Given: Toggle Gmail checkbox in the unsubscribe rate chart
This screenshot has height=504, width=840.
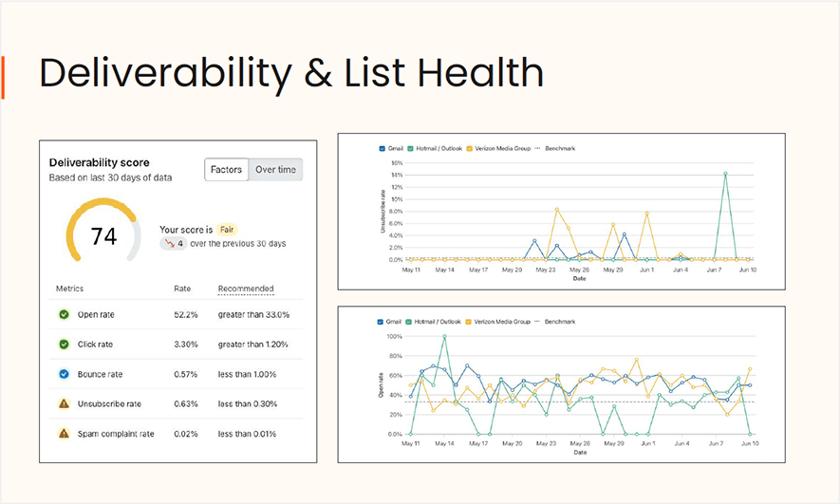Looking at the screenshot, I should [x=383, y=148].
